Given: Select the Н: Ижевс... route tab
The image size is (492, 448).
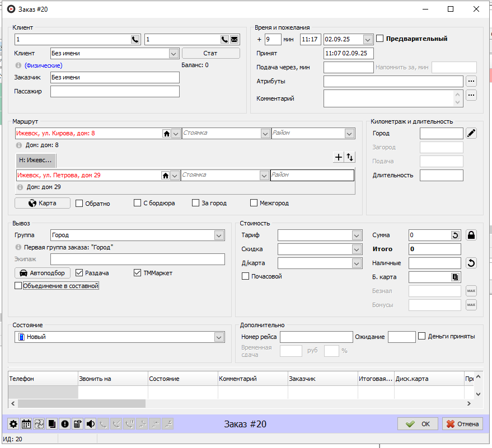Looking at the screenshot, I should click(x=36, y=160).
